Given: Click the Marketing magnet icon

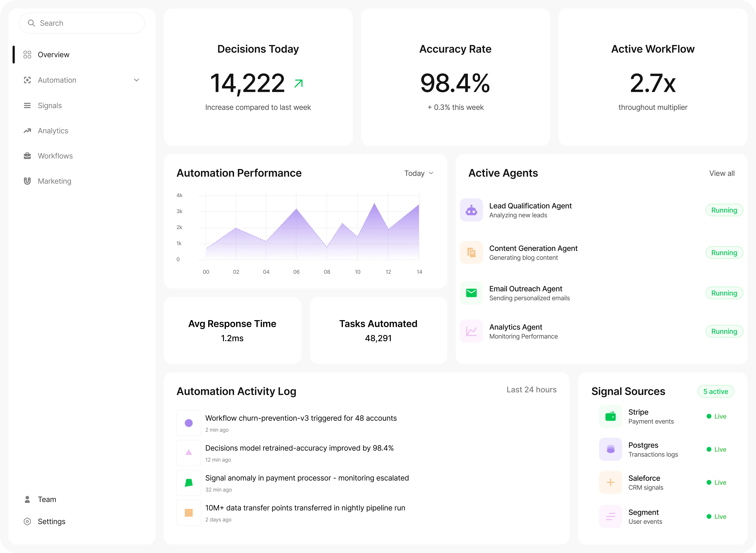Looking at the screenshot, I should point(27,181).
